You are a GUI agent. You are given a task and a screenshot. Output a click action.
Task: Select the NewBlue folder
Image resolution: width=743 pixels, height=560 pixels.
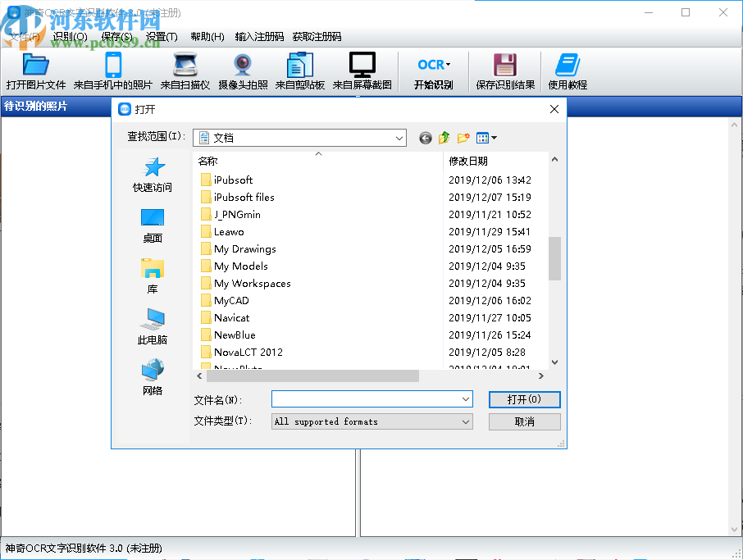[x=228, y=335]
